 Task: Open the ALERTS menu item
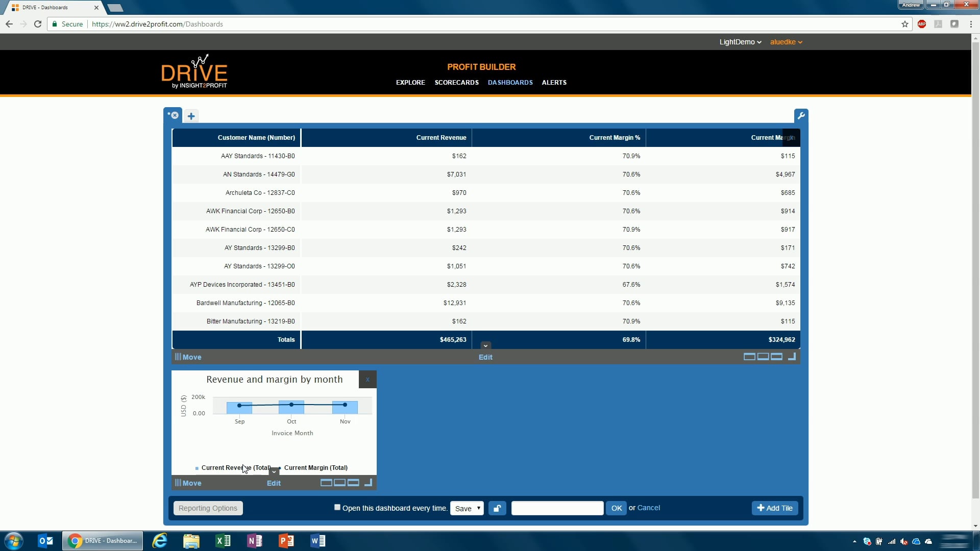tap(554, 82)
